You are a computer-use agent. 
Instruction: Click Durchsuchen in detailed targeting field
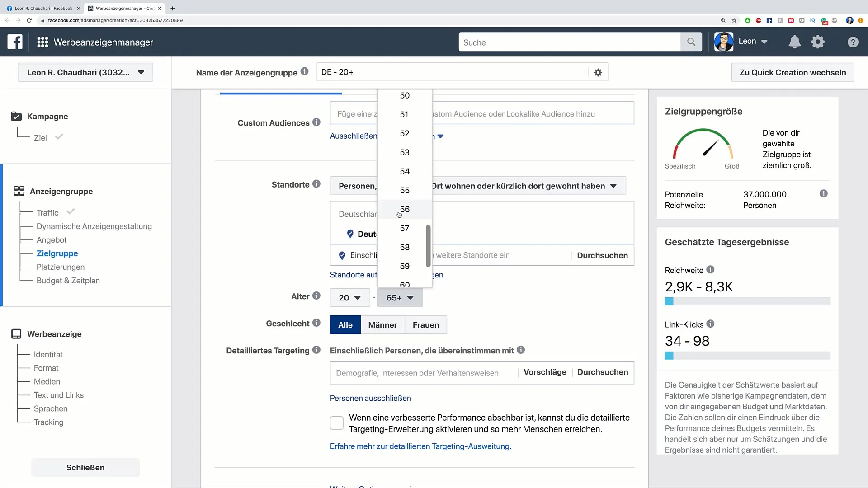click(603, 372)
